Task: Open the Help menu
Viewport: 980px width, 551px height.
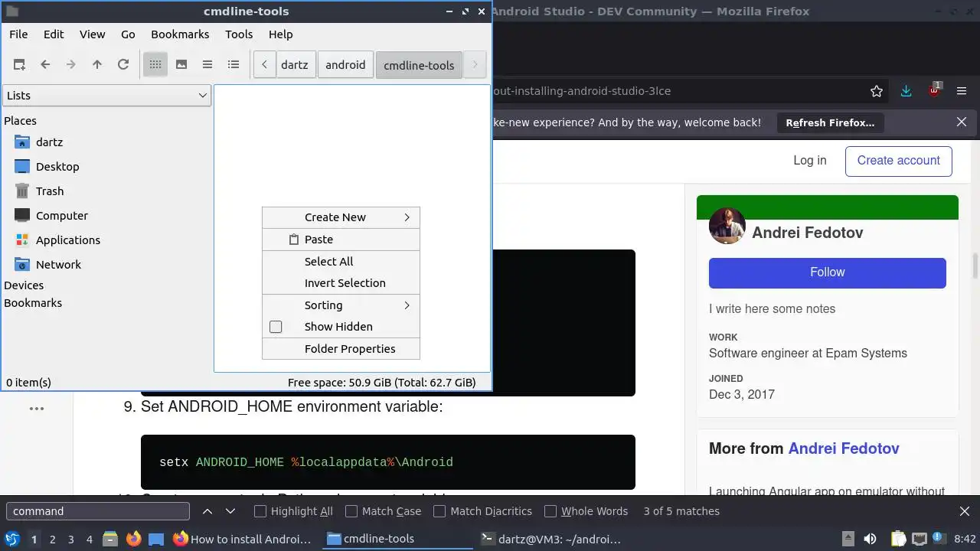Action: click(x=281, y=34)
